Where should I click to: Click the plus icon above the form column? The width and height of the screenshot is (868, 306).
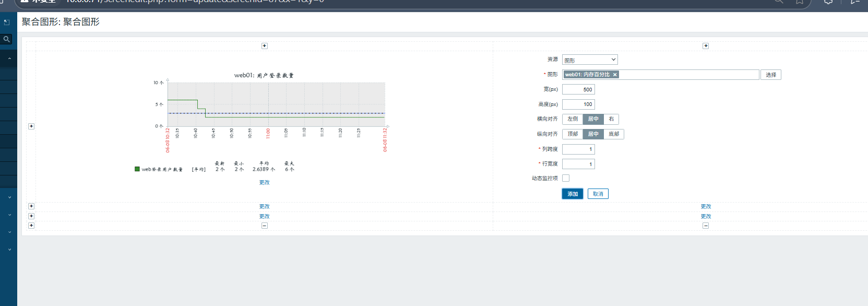tap(706, 46)
